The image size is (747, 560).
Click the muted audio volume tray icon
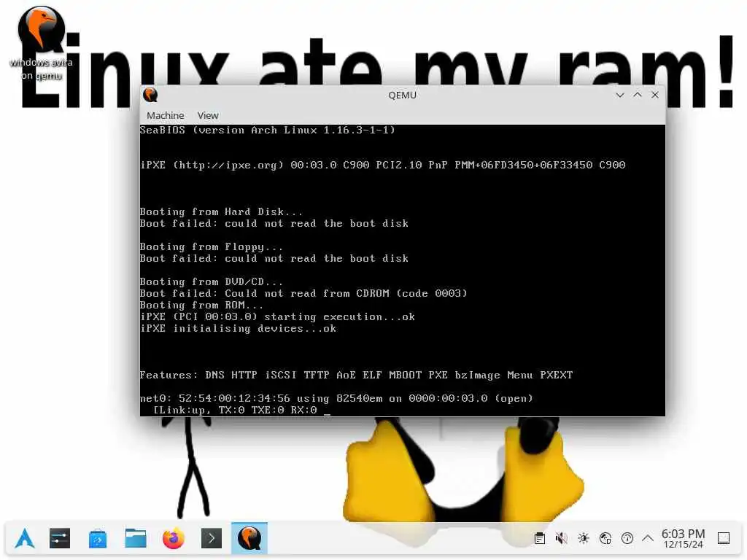pyautogui.click(x=562, y=539)
